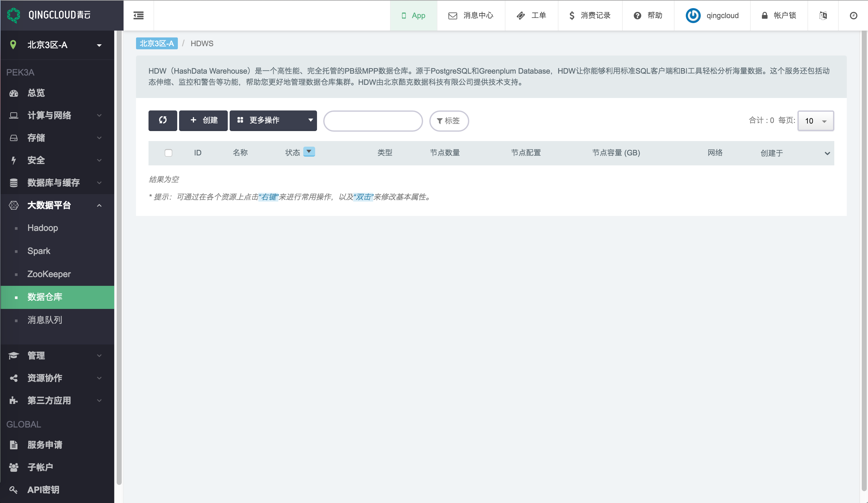Click the users icon beside 子帐户

point(14,467)
